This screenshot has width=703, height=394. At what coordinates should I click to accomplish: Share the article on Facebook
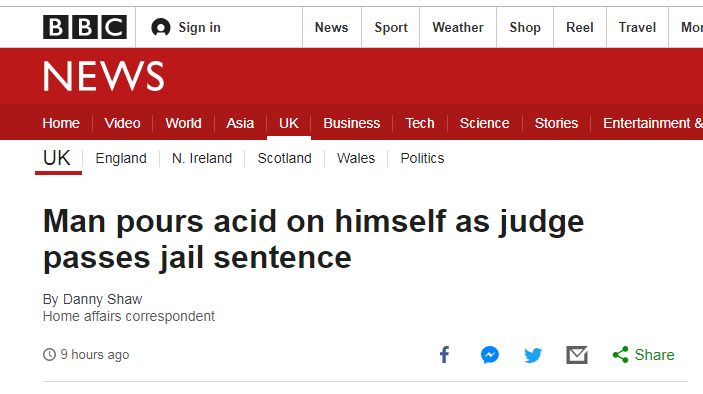pyautogui.click(x=444, y=355)
